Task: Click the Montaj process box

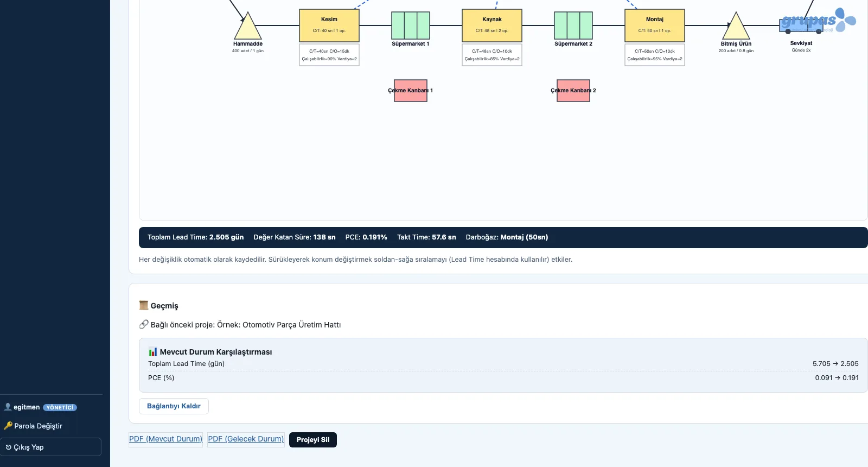Action: pyautogui.click(x=655, y=26)
